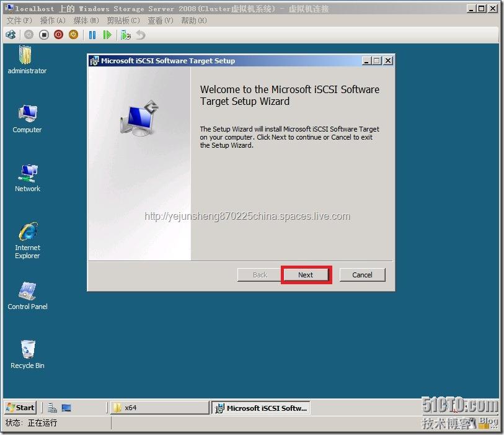Click Next in the iSCSI setup wizard

(306, 275)
